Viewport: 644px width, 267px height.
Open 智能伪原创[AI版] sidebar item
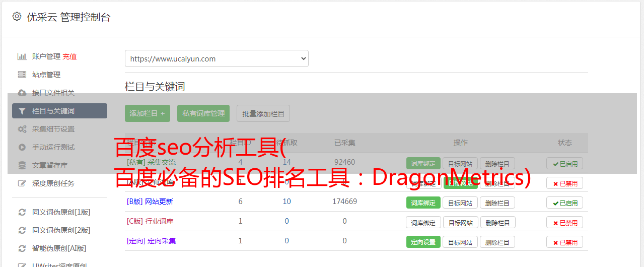tap(59, 248)
